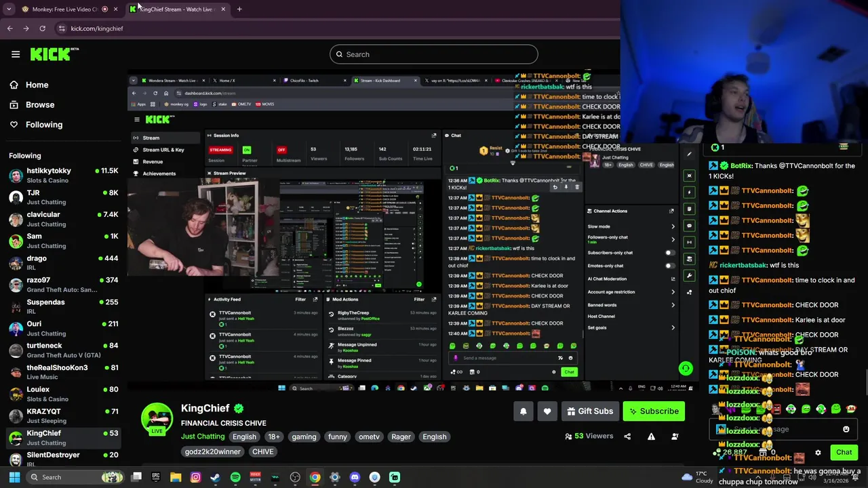Open chat settings gear icon
The width and height of the screenshot is (868, 488).
tap(818, 452)
